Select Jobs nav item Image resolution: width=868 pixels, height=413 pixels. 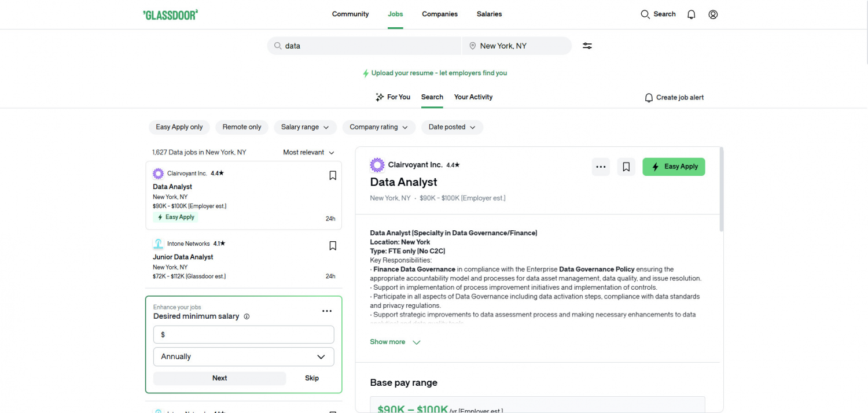click(395, 14)
